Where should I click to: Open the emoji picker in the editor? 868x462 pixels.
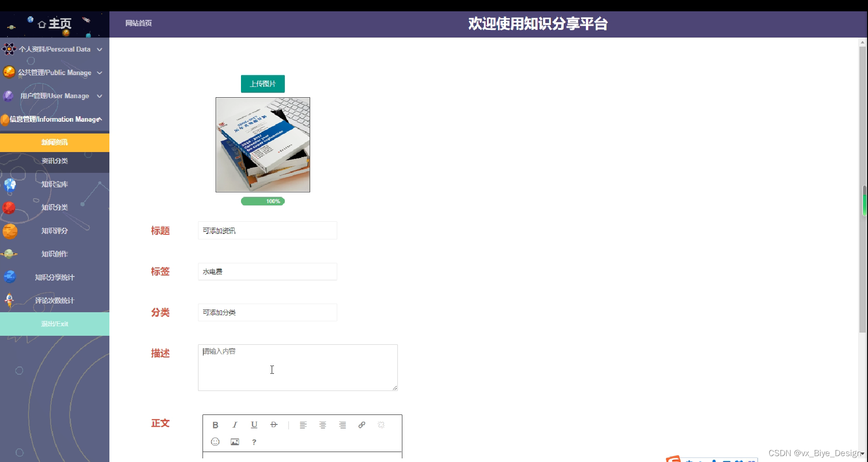coord(215,442)
